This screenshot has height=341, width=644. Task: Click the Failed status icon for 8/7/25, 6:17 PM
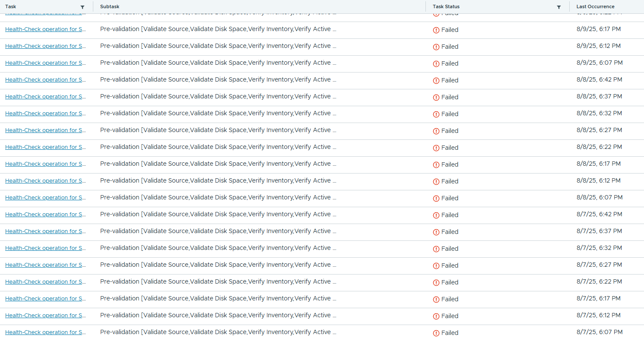436,300
